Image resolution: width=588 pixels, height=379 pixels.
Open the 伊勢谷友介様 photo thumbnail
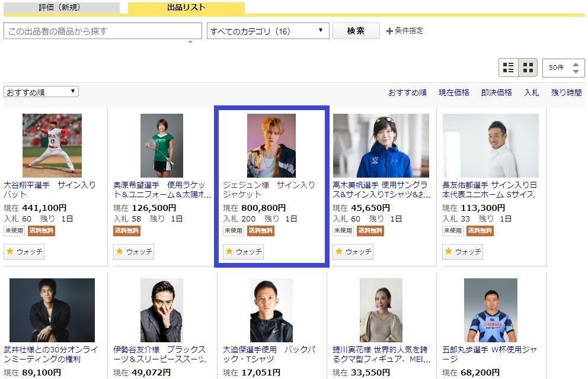click(162, 310)
